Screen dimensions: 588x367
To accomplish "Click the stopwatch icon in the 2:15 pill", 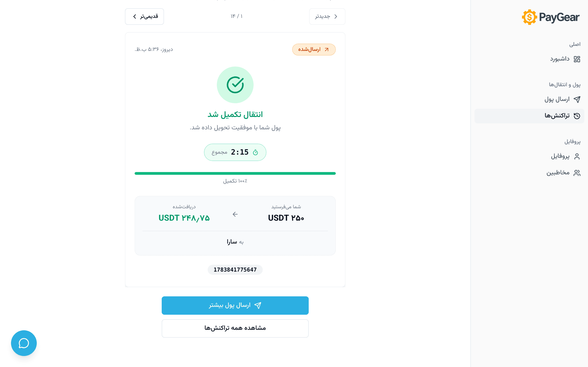I will [255, 153].
